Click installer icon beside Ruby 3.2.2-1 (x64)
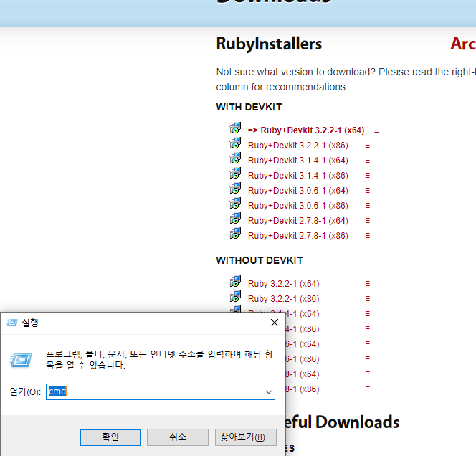The height and width of the screenshot is (456, 476). (235, 281)
